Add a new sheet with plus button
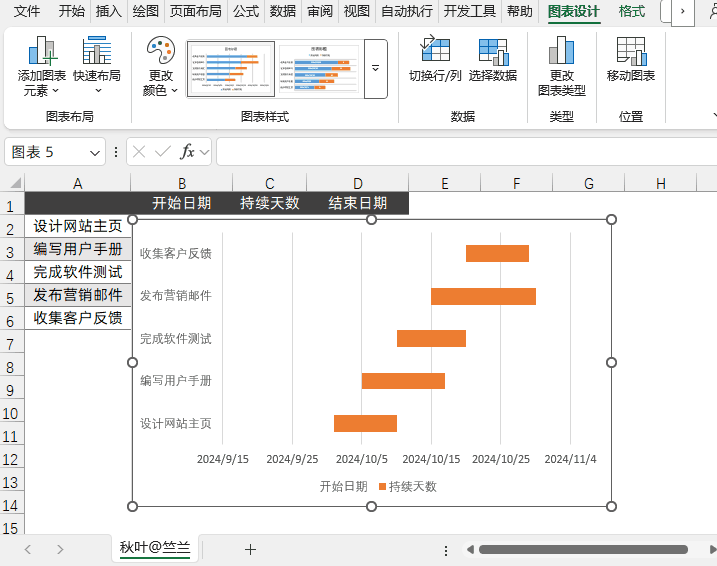Image resolution: width=717 pixels, height=566 pixels. 250,550
